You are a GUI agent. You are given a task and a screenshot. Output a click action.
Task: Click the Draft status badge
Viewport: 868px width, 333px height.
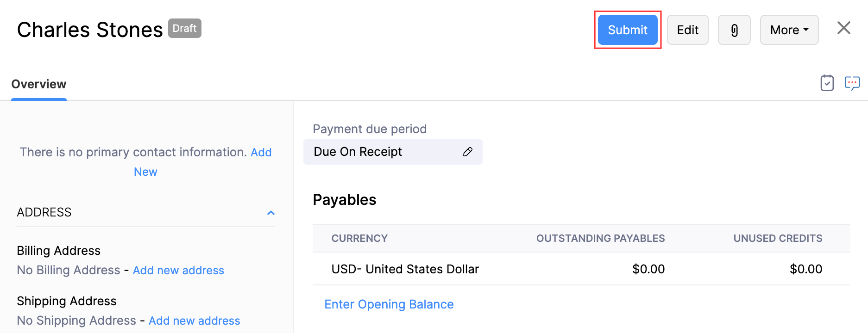[184, 29]
